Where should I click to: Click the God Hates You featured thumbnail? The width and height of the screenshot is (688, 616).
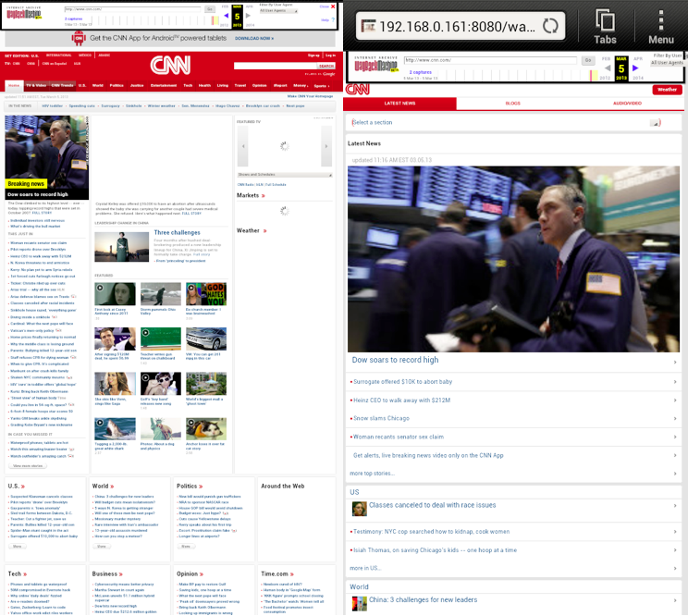(x=206, y=294)
